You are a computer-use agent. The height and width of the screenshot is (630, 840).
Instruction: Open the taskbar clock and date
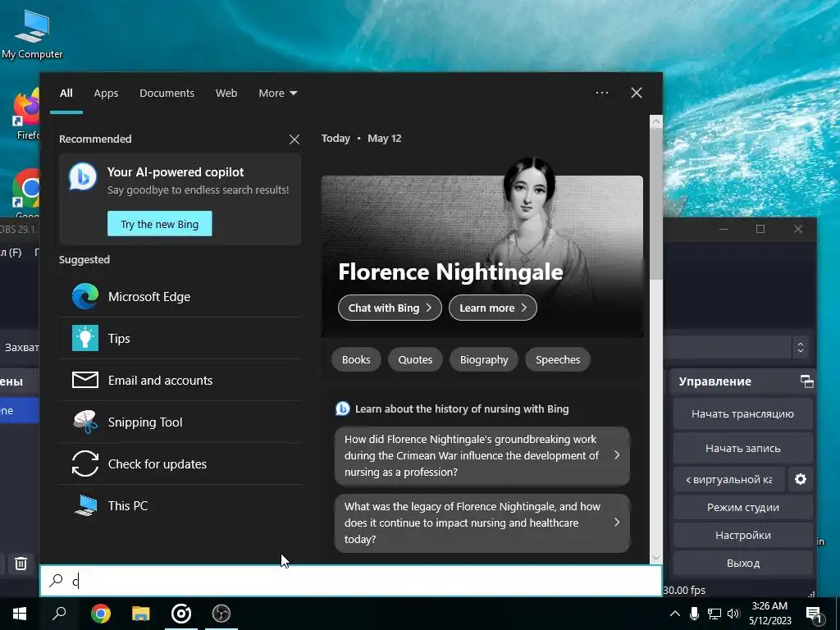(x=769, y=614)
